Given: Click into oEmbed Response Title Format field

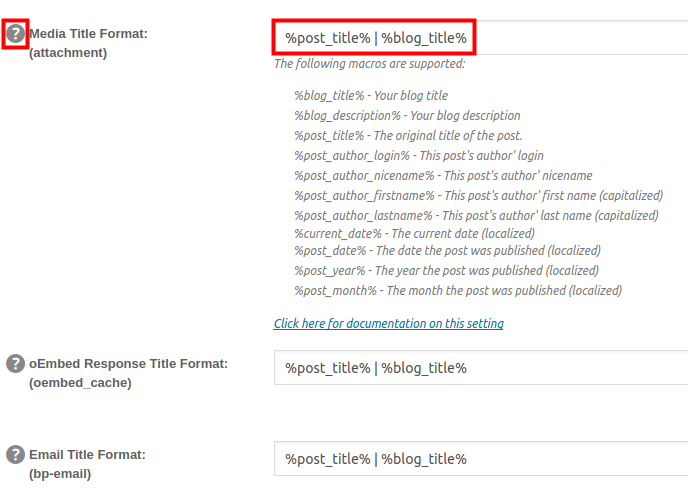Looking at the screenshot, I should (480, 368).
